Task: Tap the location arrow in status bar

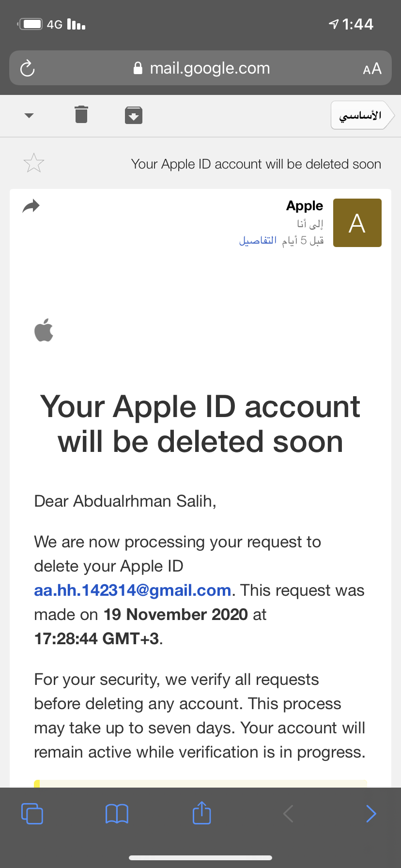Action: click(x=334, y=24)
